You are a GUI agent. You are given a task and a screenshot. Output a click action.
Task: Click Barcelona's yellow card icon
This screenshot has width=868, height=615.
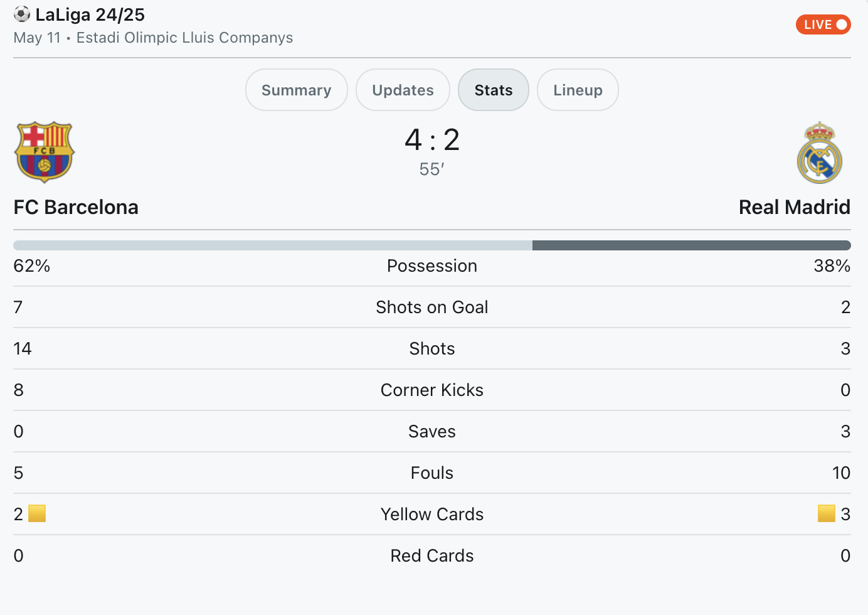pyautogui.click(x=38, y=513)
